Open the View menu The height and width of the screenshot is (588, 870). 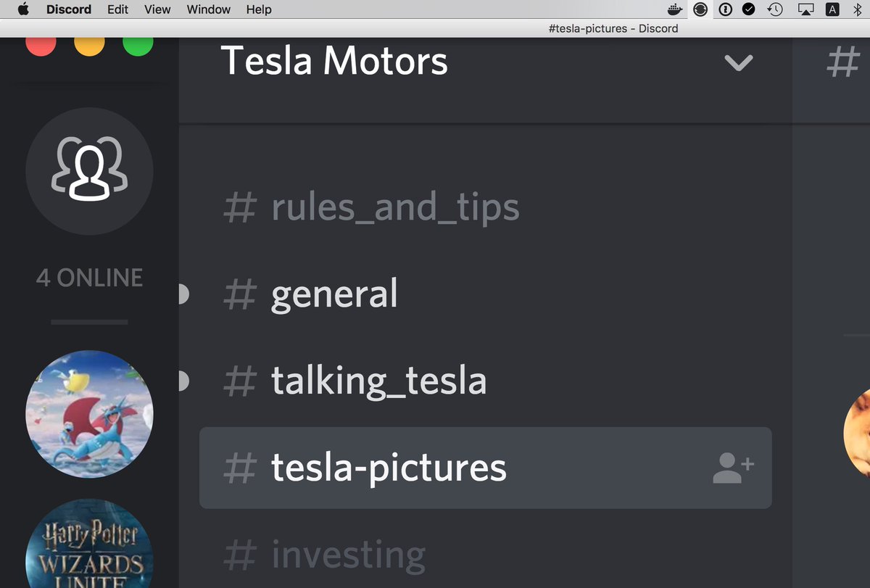coord(157,9)
